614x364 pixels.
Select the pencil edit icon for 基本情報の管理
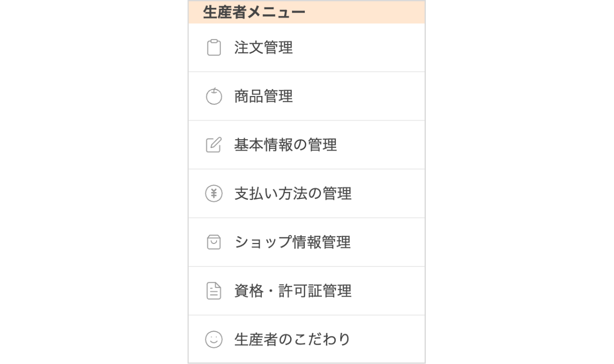[213, 144]
